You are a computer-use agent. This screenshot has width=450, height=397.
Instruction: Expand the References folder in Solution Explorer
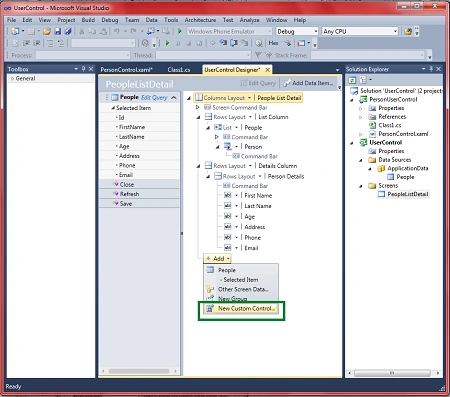click(360, 117)
